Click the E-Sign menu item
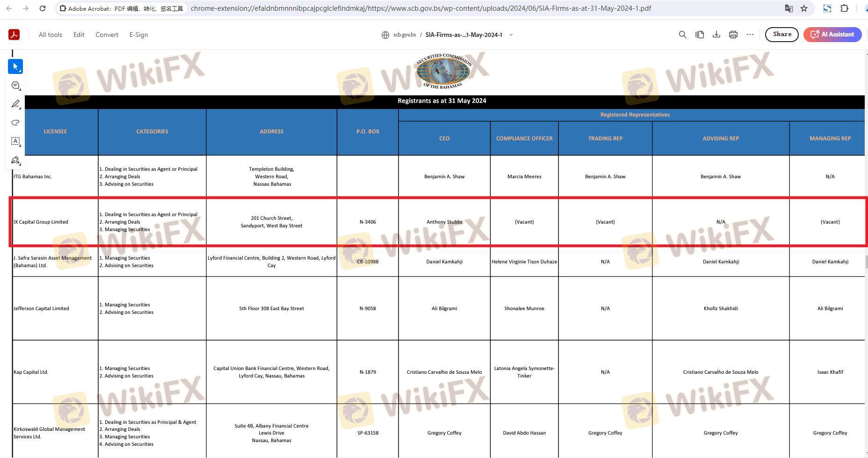Viewport: 868px width, 458px height. pos(138,35)
